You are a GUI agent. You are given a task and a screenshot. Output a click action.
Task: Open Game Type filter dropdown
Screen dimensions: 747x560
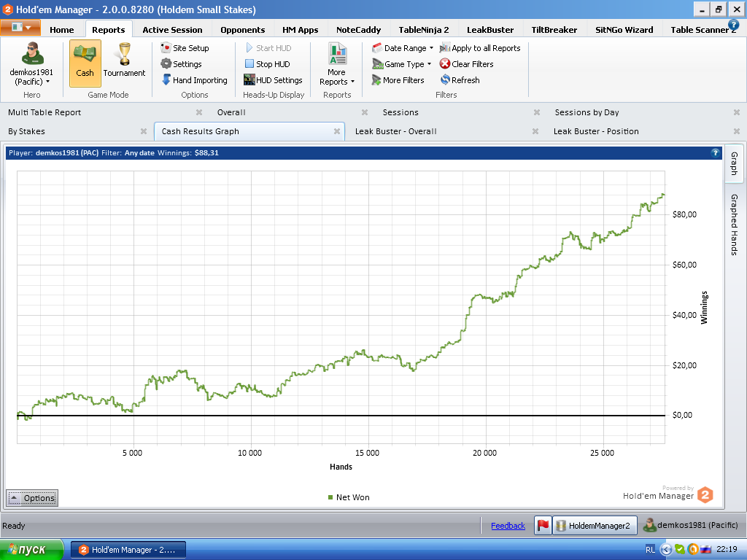pyautogui.click(x=402, y=64)
